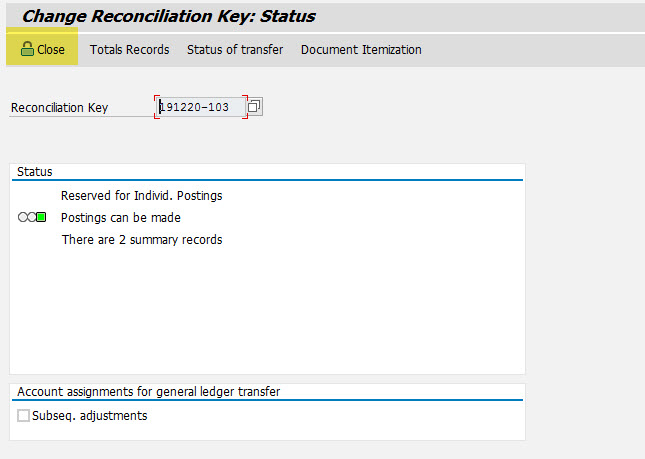Click the Reconciliation Key field label

(x=59, y=108)
